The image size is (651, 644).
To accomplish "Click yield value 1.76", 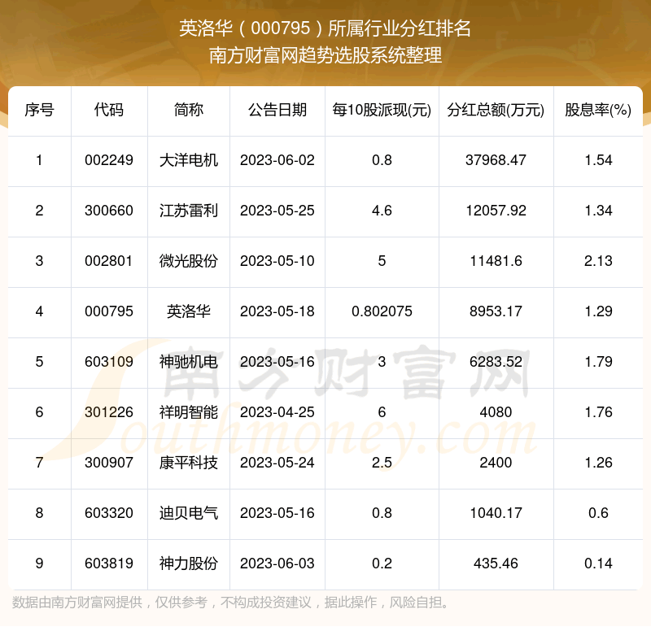I will [598, 412].
